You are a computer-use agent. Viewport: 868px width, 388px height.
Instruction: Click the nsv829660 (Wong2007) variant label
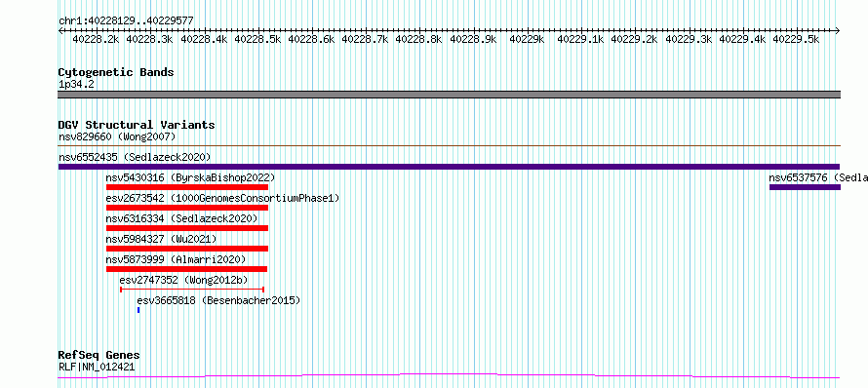[117, 136]
